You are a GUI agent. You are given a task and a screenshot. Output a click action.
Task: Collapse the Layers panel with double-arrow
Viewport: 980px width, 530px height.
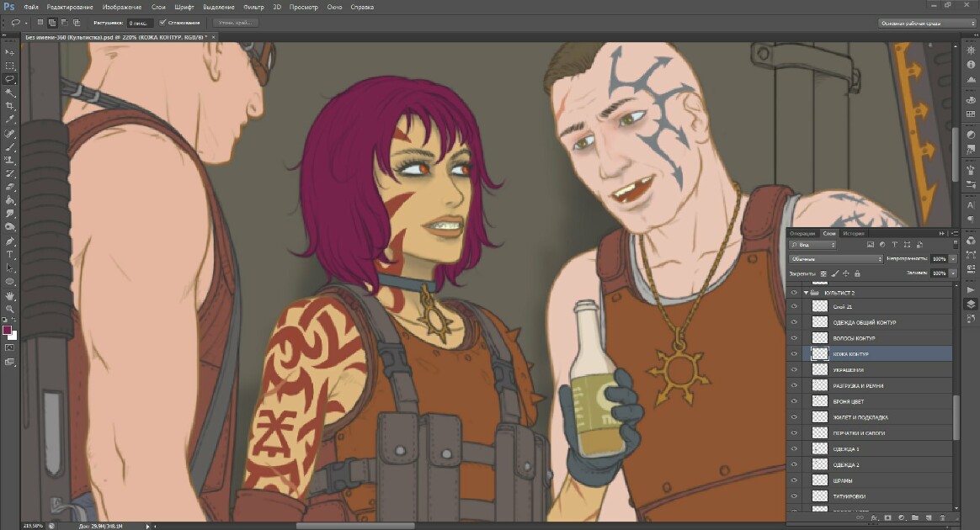click(x=941, y=234)
